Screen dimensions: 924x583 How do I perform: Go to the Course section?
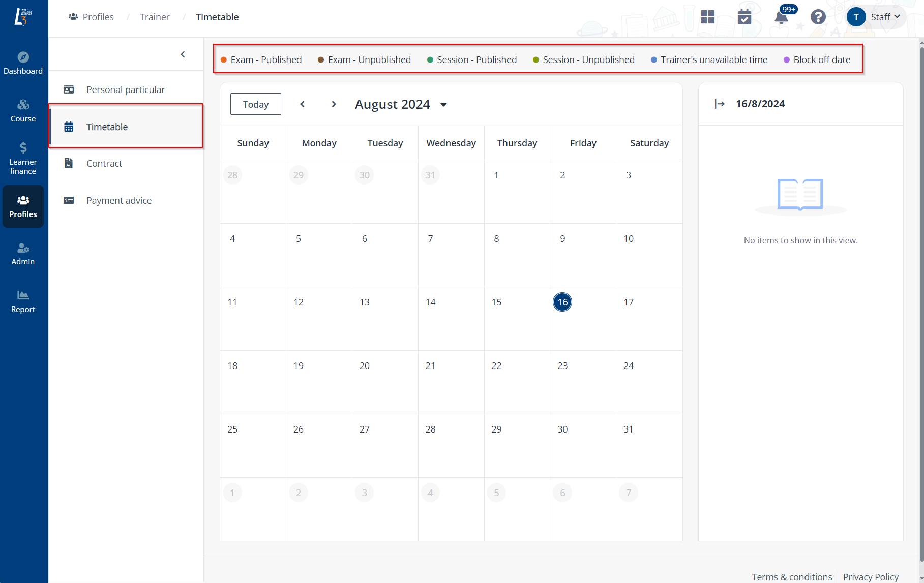pos(23,111)
